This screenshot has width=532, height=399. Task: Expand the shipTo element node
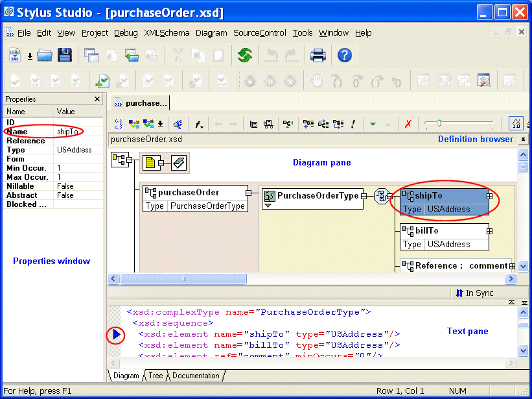coord(489,195)
